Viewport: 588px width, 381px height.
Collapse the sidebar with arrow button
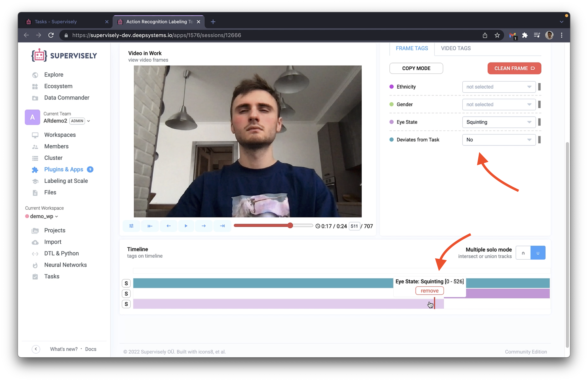pos(36,349)
